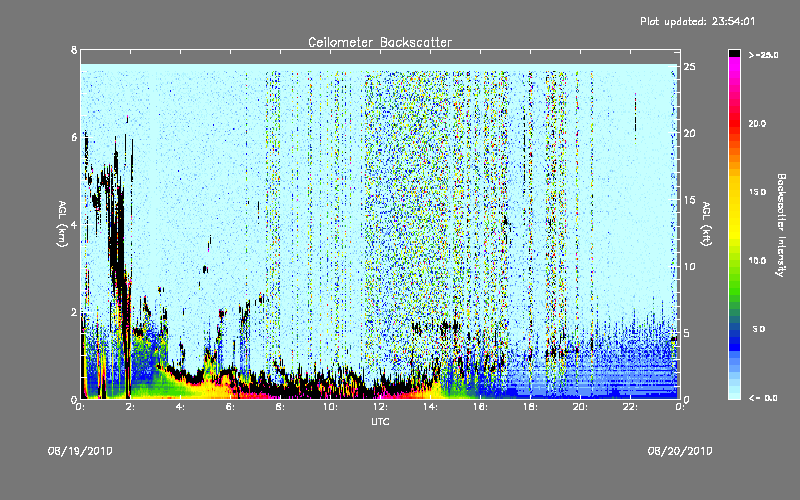800x500 pixels.
Task: Click the 'Ceilometer Backscatter' plot title
Action: 380,42
